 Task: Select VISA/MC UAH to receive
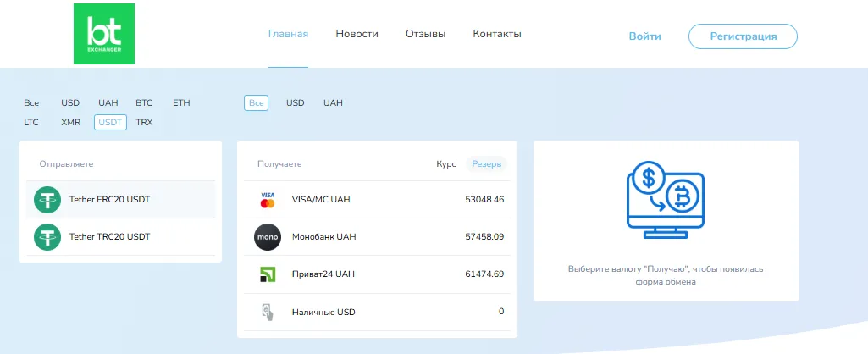(377, 199)
